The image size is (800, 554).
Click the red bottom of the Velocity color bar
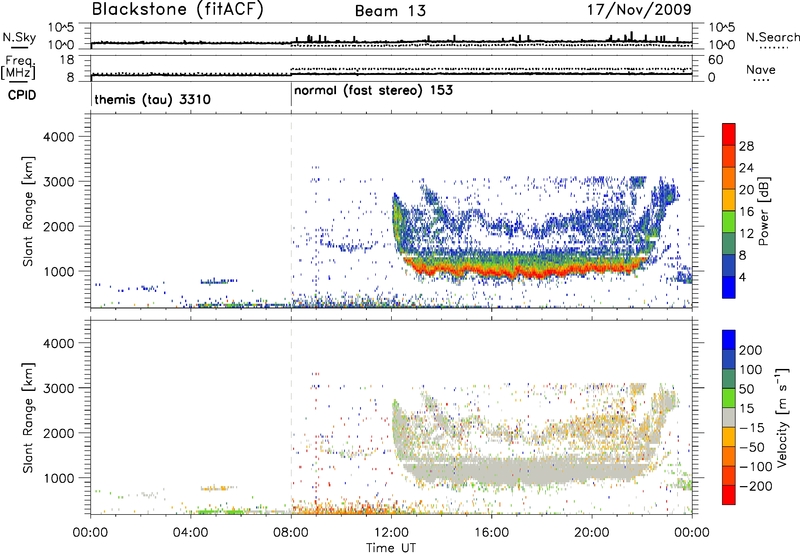pyautogui.click(x=729, y=495)
